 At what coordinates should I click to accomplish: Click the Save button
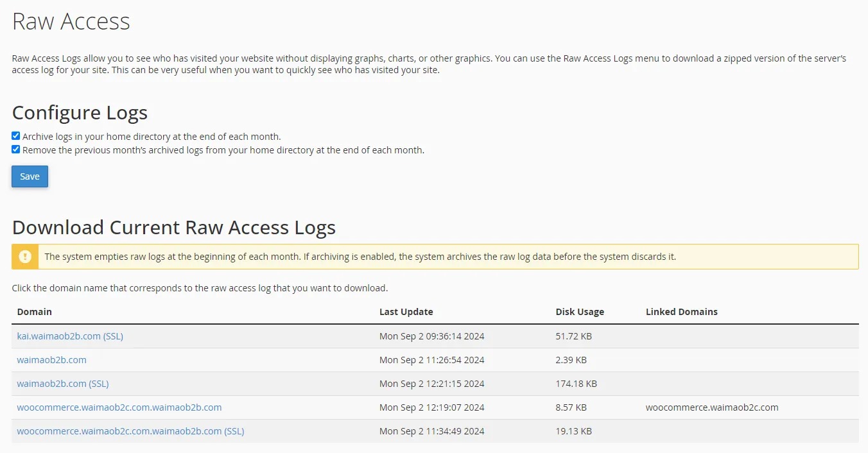click(30, 176)
